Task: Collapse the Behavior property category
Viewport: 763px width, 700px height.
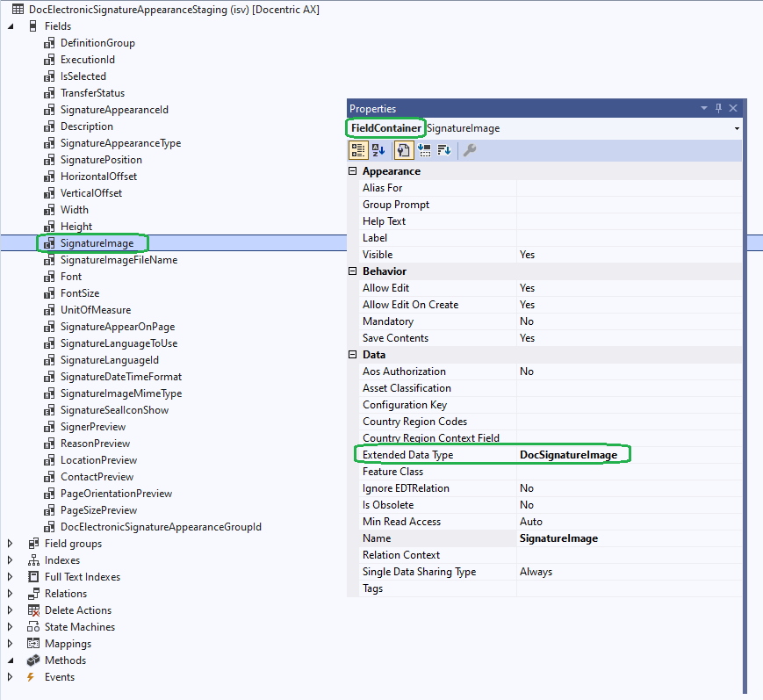Action: 353,271
